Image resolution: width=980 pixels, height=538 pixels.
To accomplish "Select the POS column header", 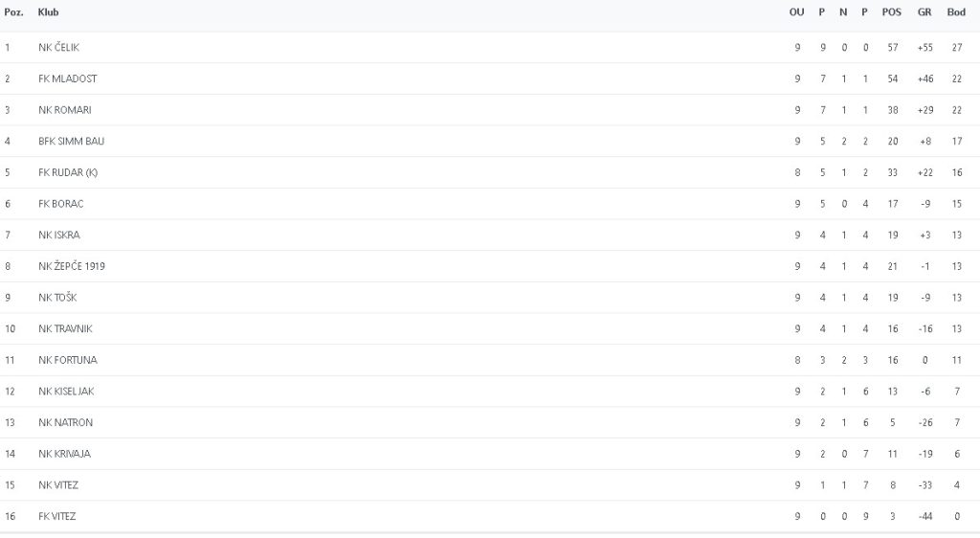I will [892, 12].
